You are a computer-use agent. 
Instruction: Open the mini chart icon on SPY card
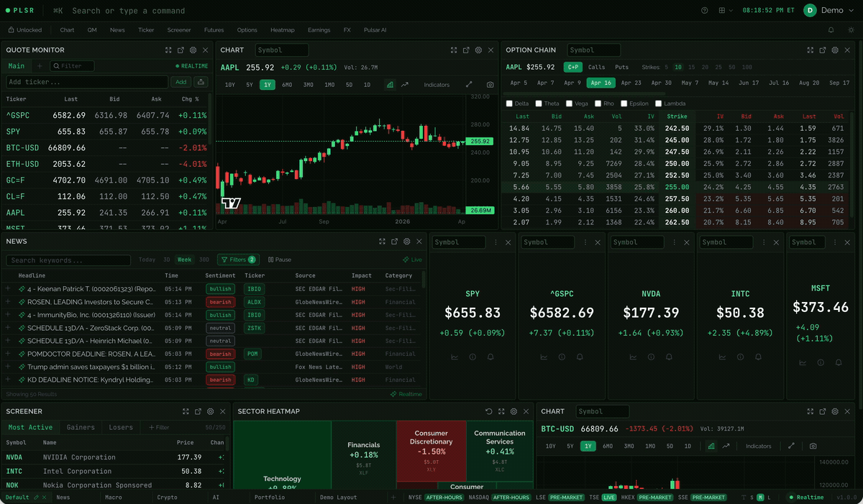pos(455,357)
